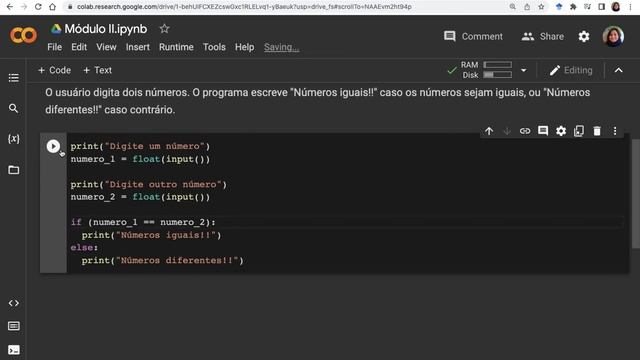Screen dimensions: 640x360
Task: Open the variables inspector panel
Action: [13, 139]
